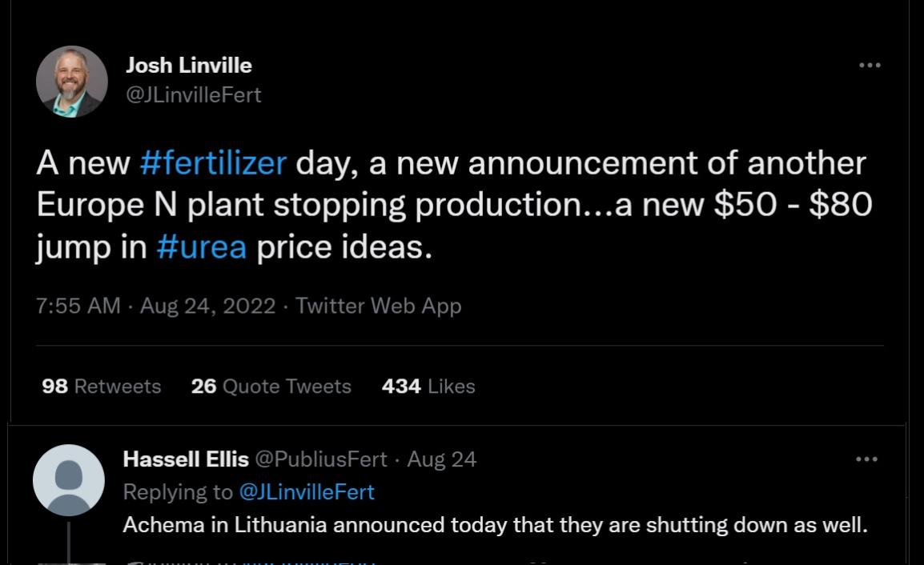
Task: Click the Hassell Ellis display name
Action: click(185, 459)
